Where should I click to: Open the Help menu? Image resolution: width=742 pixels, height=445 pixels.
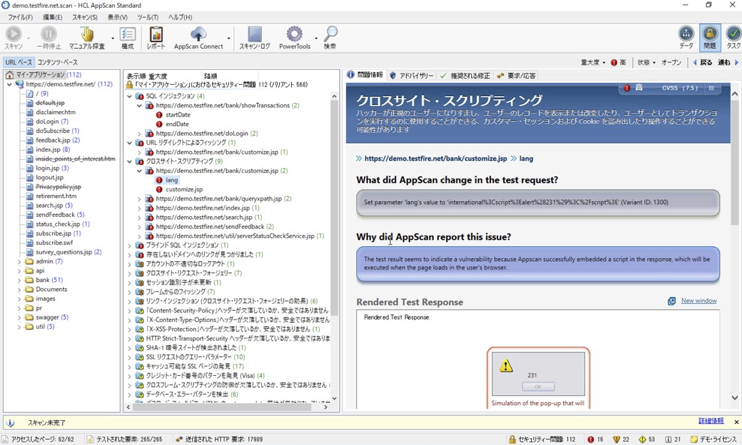(180, 17)
